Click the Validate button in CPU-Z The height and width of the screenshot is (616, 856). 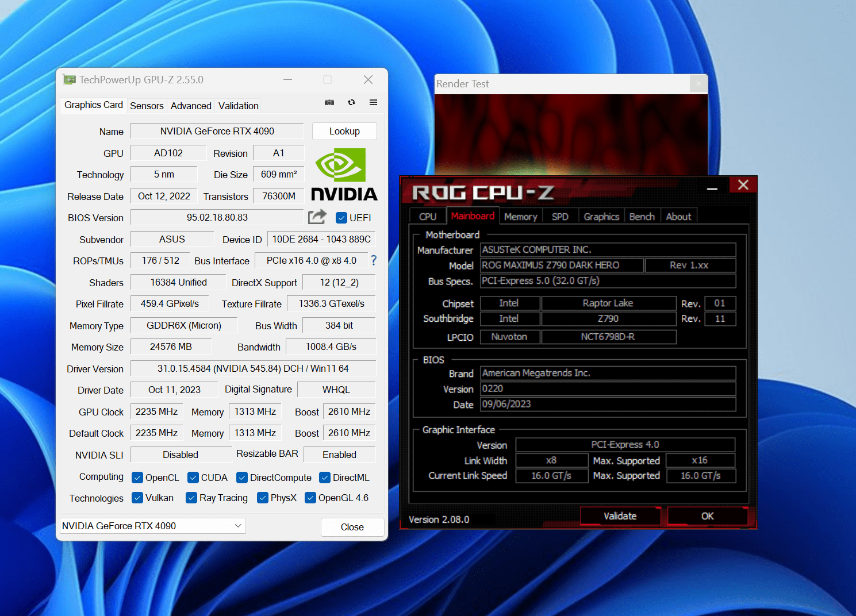620,516
